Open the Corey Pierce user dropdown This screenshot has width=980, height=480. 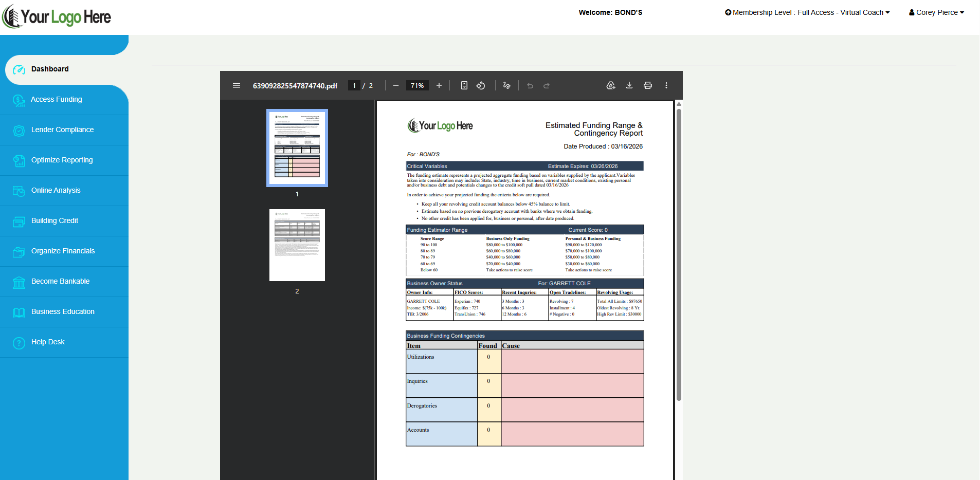pos(936,12)
